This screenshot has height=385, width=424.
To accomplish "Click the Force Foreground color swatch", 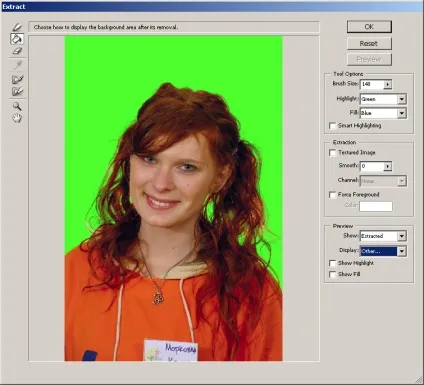I will [376, 206].
